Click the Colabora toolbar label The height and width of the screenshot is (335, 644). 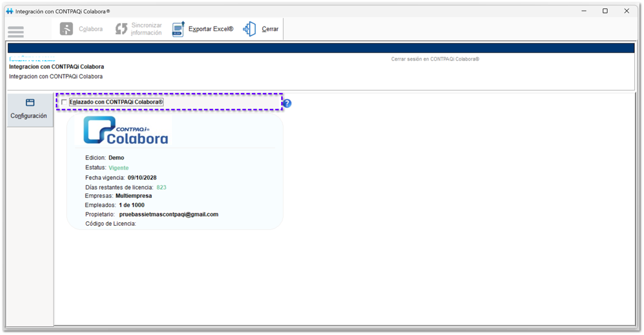91,29
